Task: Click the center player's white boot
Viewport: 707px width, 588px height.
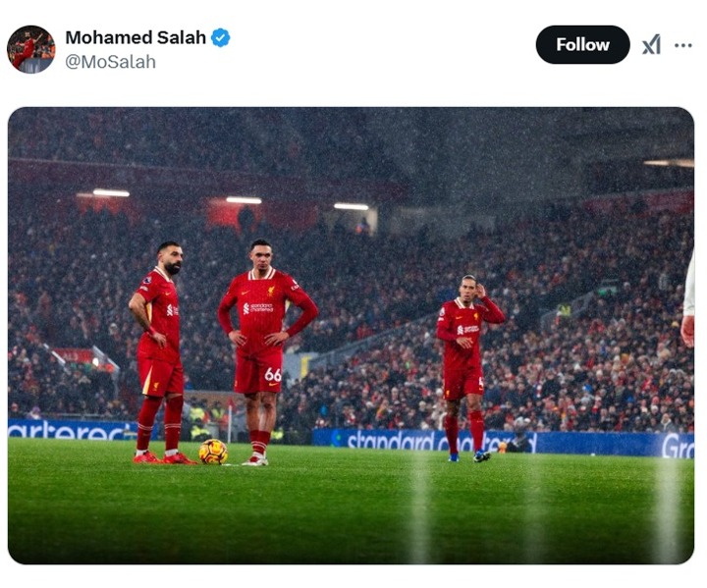Action: pyautogui.click(x=255, y=460)
